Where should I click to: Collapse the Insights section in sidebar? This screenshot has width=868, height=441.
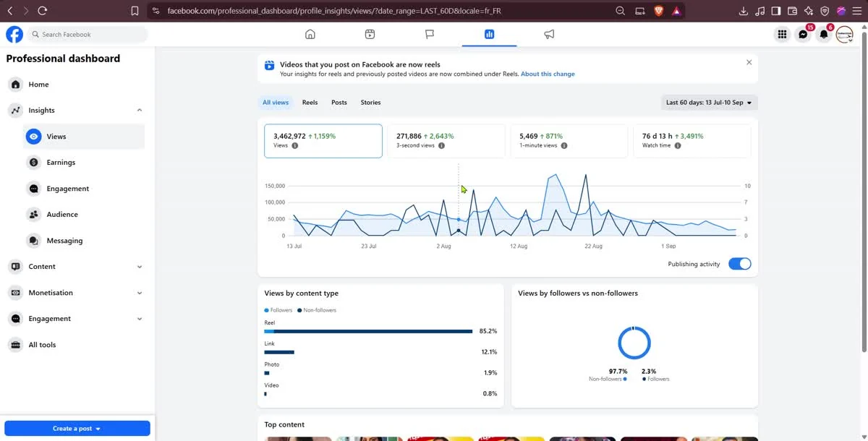point(140,110)
